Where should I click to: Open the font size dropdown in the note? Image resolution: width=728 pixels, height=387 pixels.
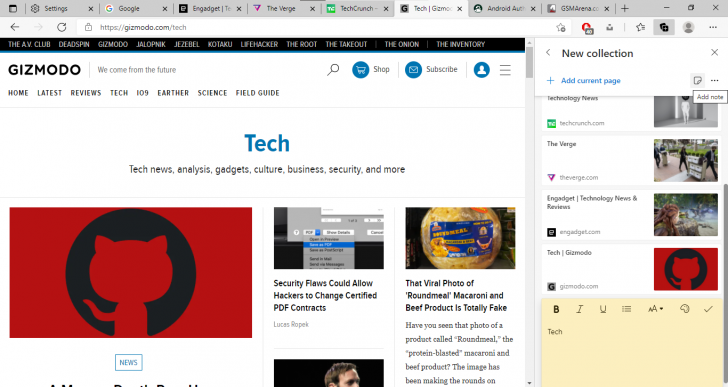pyautogui.click(x=655, y=309)
